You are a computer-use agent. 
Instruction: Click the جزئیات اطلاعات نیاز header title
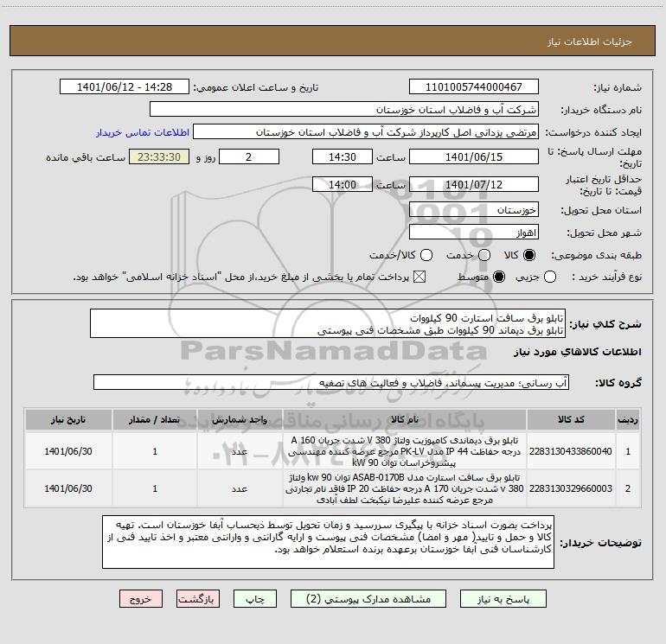point(590,41)
